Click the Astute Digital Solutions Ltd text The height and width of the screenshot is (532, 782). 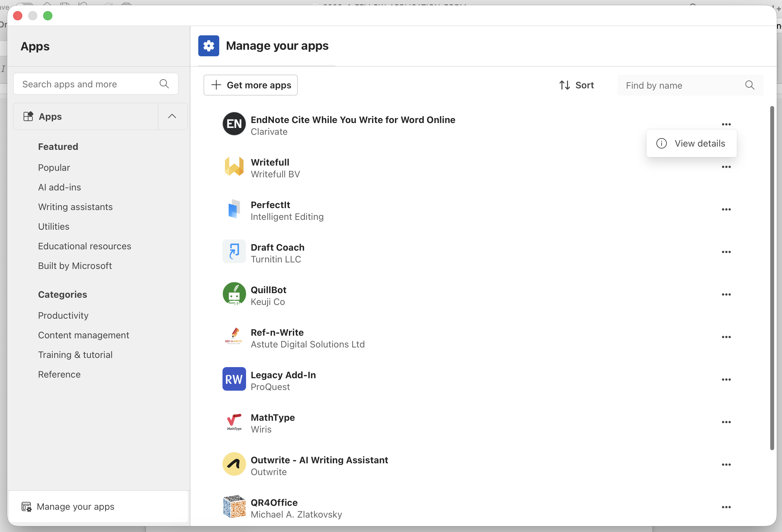point(308,344)
